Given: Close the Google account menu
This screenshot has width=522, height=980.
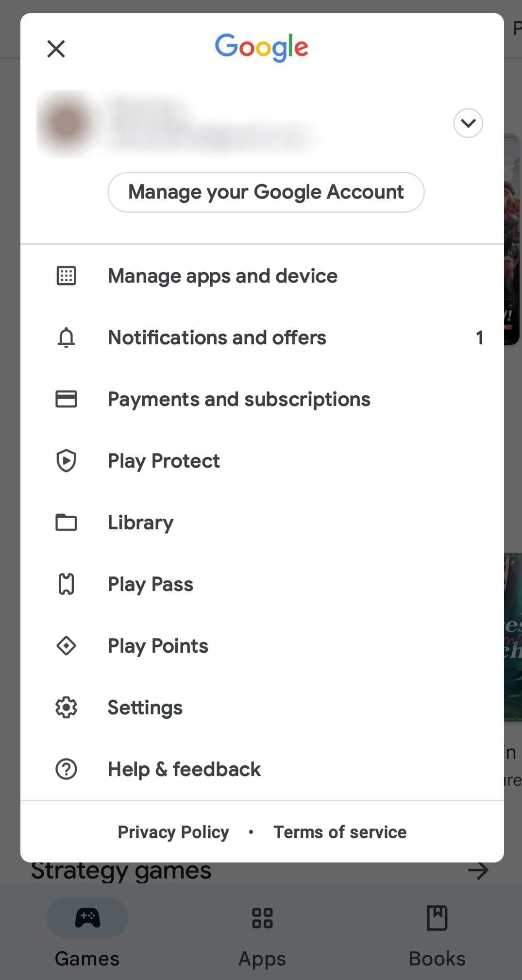Looking at the screenshot, I should point(56,49).
